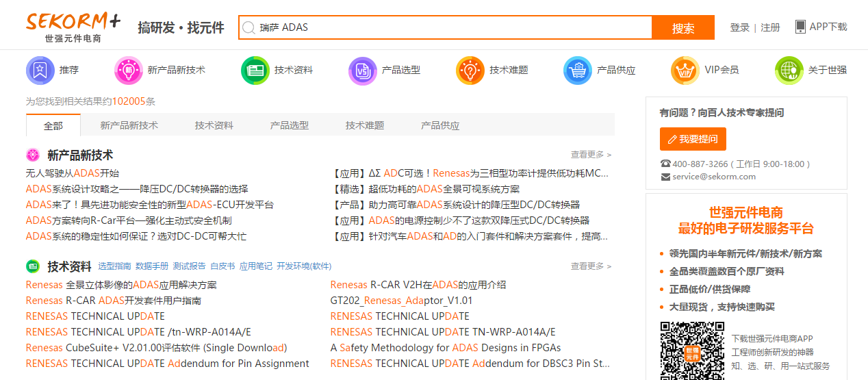The image size is (868, 380).
Task: Click the orange 搜索 button
Action: pos(683,27)
